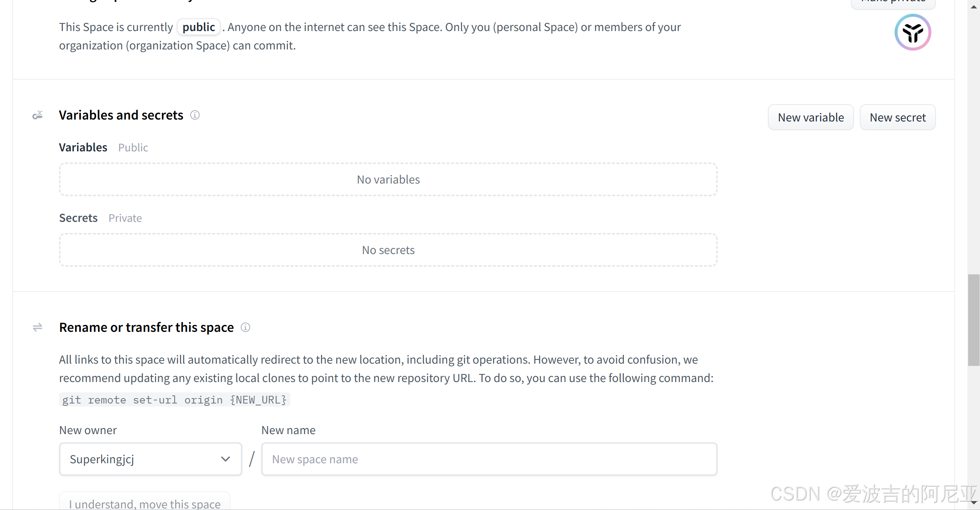Image resolution: width=980 pixels, height=510 pixels.
Task: Open info icon next to Variables and secrets
Action: (x=195, y=115)
